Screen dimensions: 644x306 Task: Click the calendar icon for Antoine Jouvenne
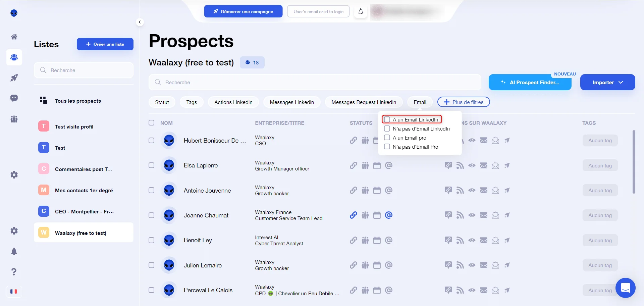click(377, 190)
